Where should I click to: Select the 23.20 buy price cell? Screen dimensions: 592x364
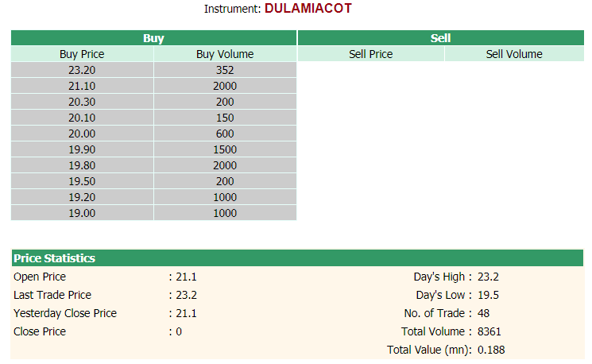[82, 70]
